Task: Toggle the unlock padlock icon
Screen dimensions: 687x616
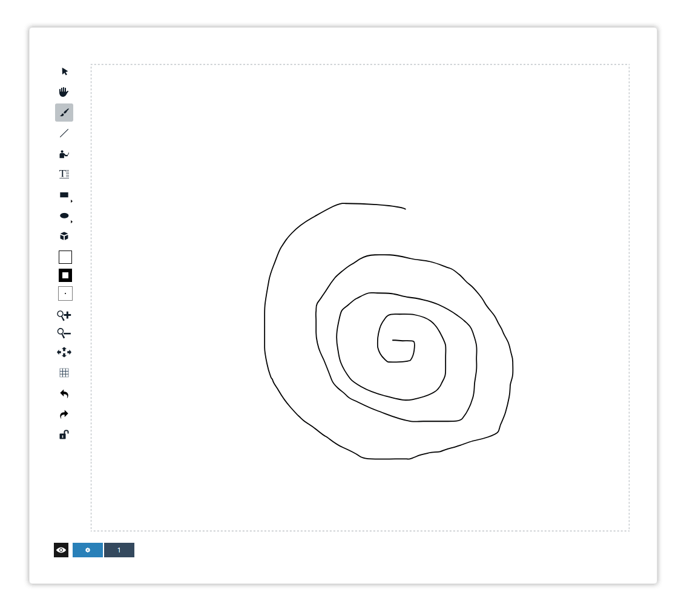Action: click(x=64, y=434)
